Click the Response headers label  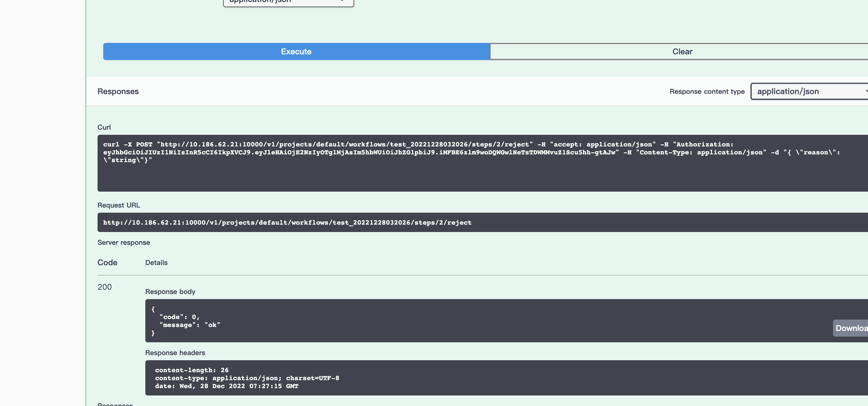175,353
